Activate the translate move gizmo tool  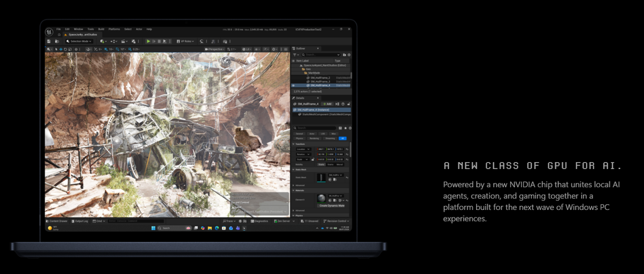61,49
